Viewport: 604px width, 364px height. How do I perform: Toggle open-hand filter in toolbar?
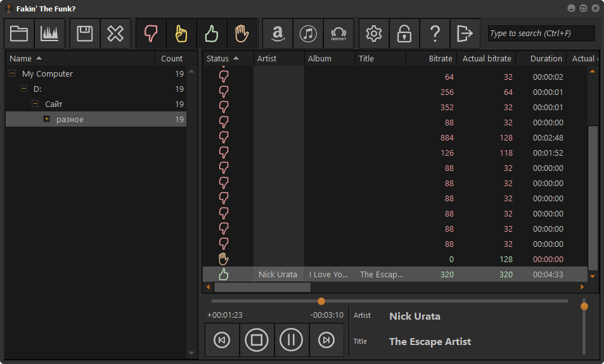[242, 34]
